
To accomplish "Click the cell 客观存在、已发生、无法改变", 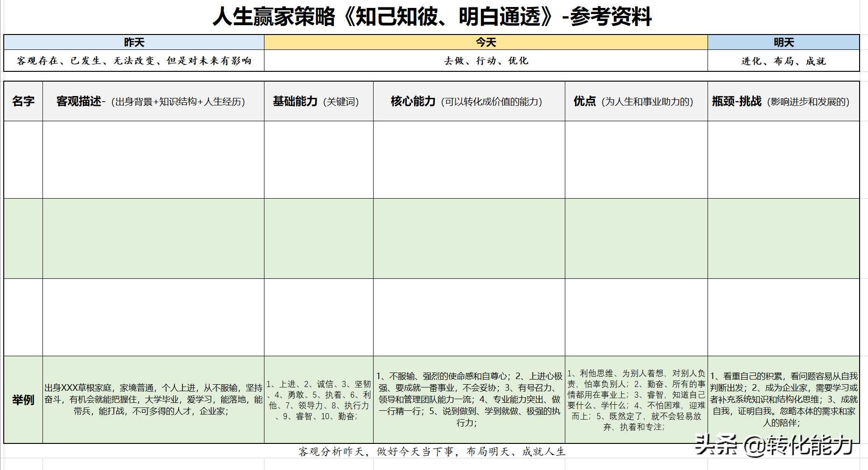I will click(x=134, y=61).
